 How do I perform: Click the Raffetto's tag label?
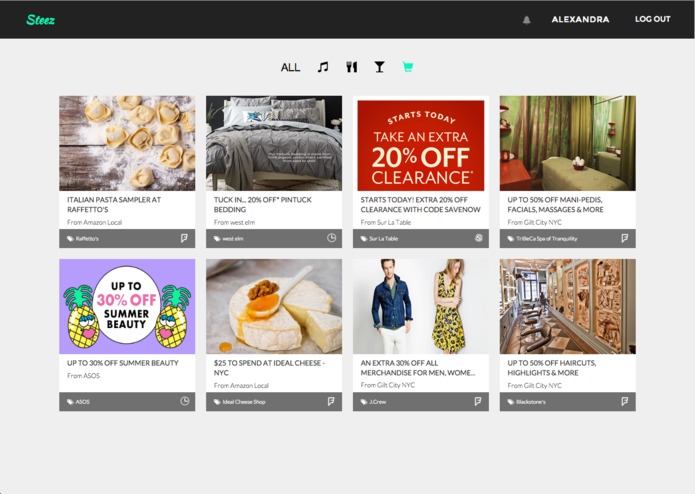(x=83, y=239)
